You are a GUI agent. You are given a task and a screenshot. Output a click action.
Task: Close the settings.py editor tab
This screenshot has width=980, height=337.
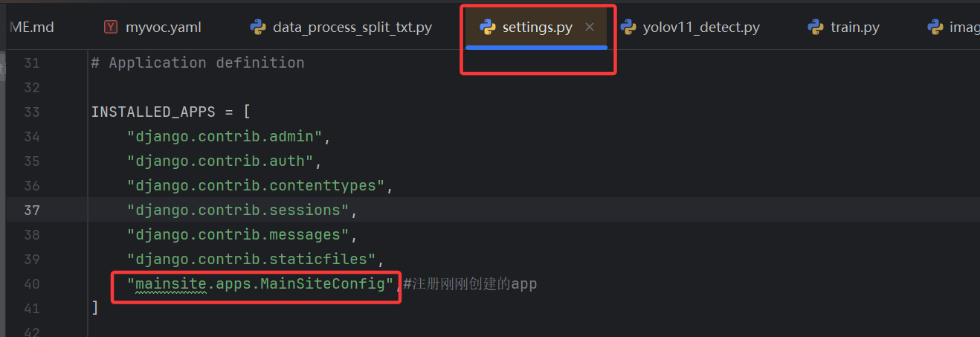(590, 28)
